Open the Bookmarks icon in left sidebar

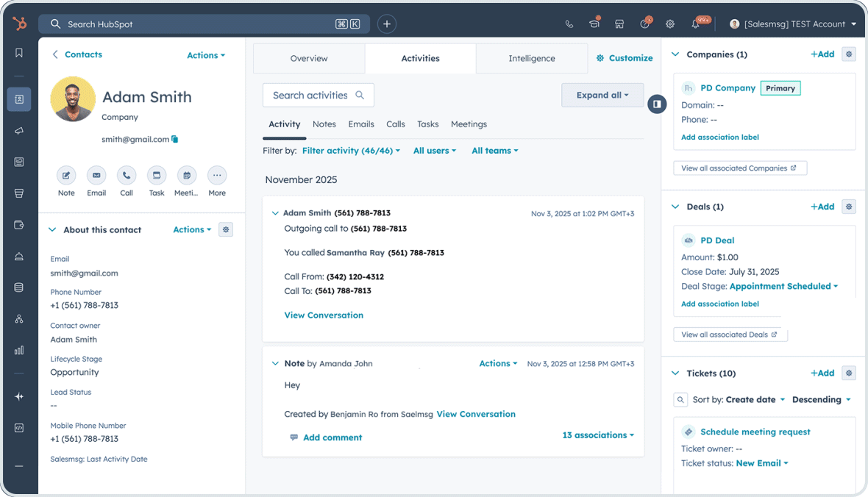click(x=19, y=52)
